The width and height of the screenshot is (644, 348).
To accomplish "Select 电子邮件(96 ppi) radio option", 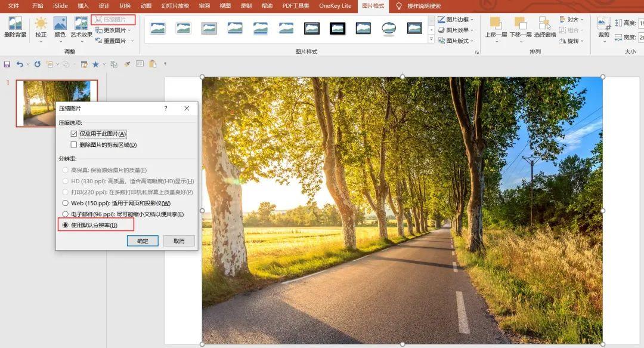I will [66, 214].
